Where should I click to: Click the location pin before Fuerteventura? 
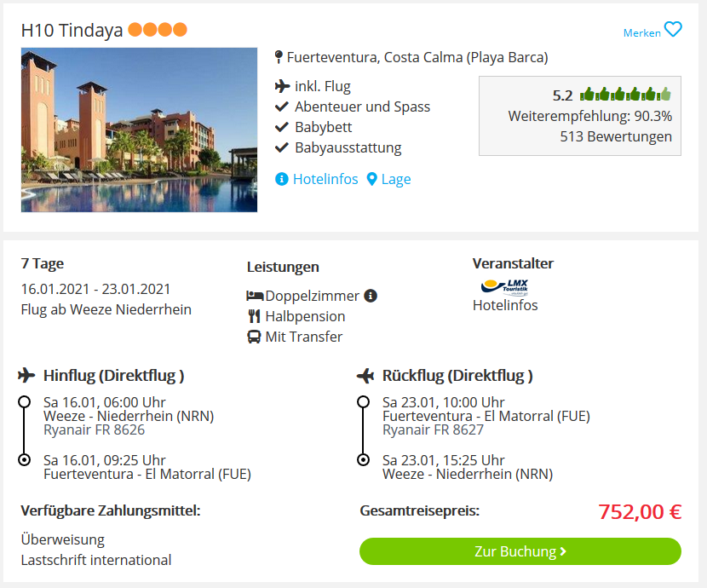coord(279,57)
